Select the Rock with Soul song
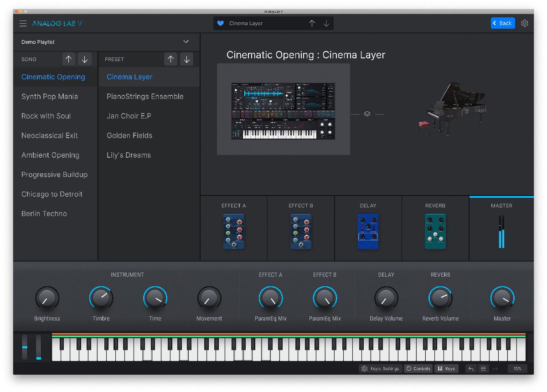 (56, 116)
